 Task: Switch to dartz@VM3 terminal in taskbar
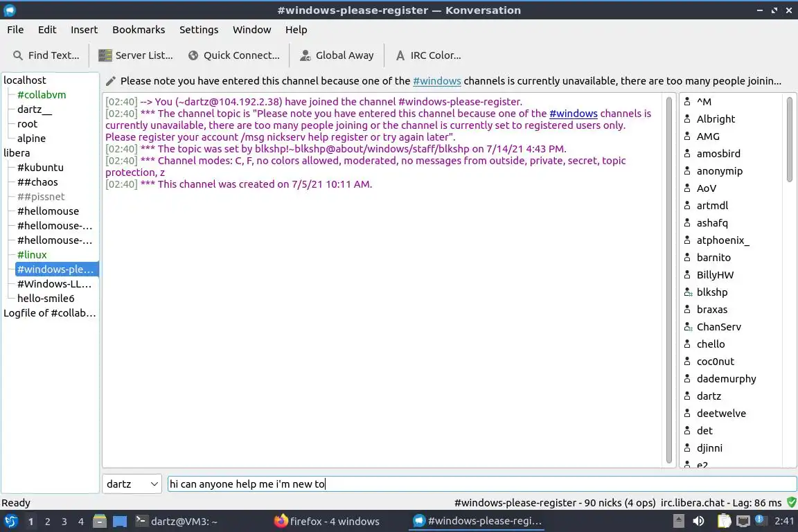tap(177, 522)
